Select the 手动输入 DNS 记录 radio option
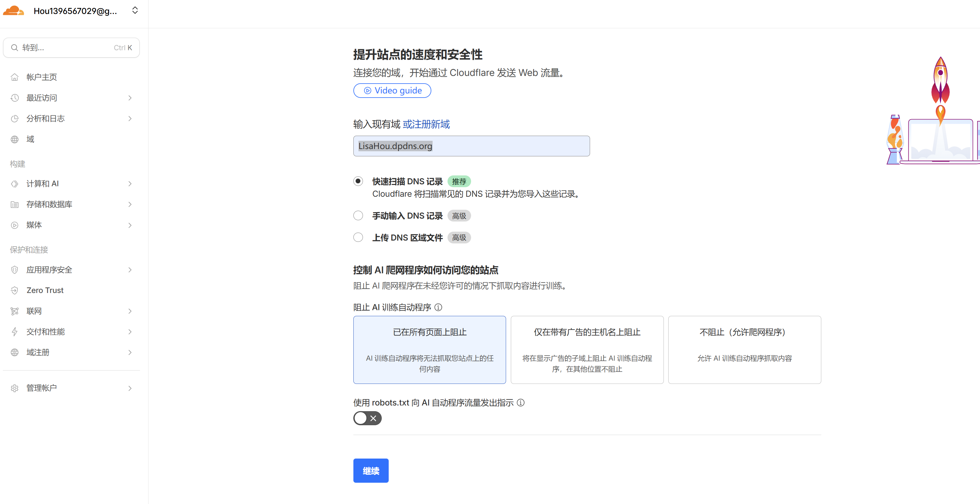The width and height of the screenshot is (980, 504). 358,215
